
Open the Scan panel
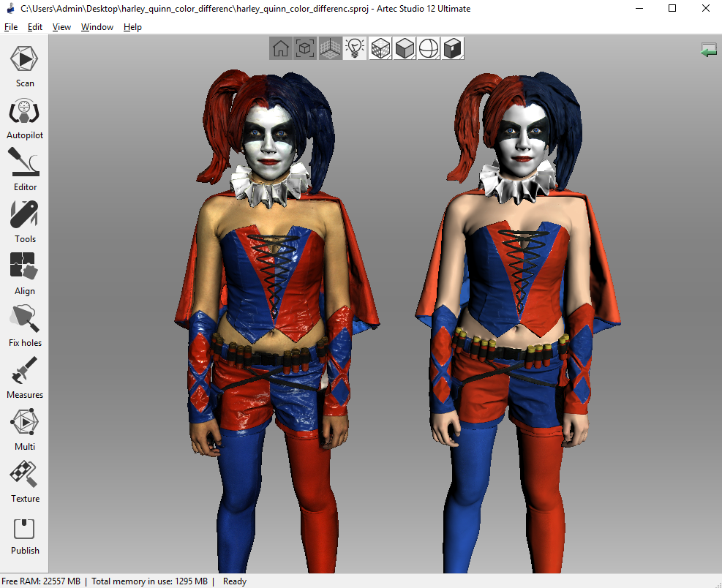(x=24, y=67)
